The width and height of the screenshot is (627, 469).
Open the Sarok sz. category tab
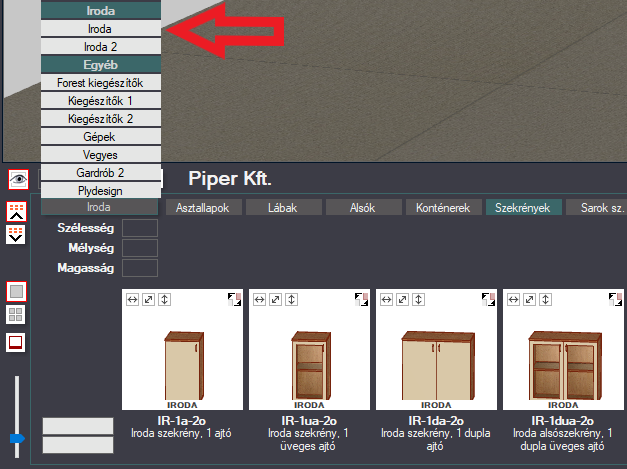(596, 208)
